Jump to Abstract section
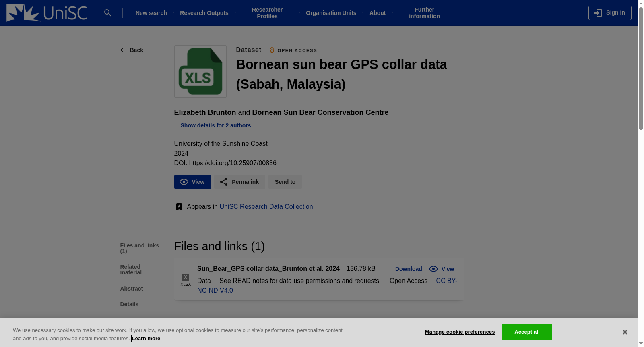Screen dimensions: 644x347 (131, 289)
